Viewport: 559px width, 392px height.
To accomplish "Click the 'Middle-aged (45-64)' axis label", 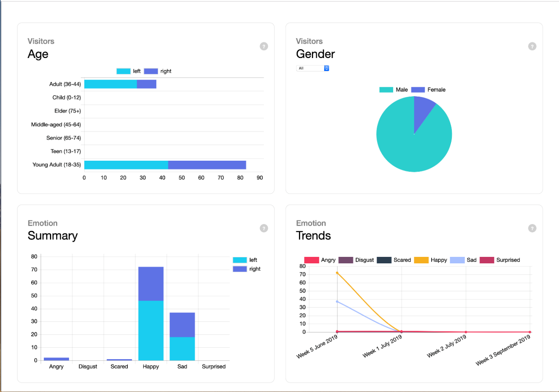I will pos(56,125).
